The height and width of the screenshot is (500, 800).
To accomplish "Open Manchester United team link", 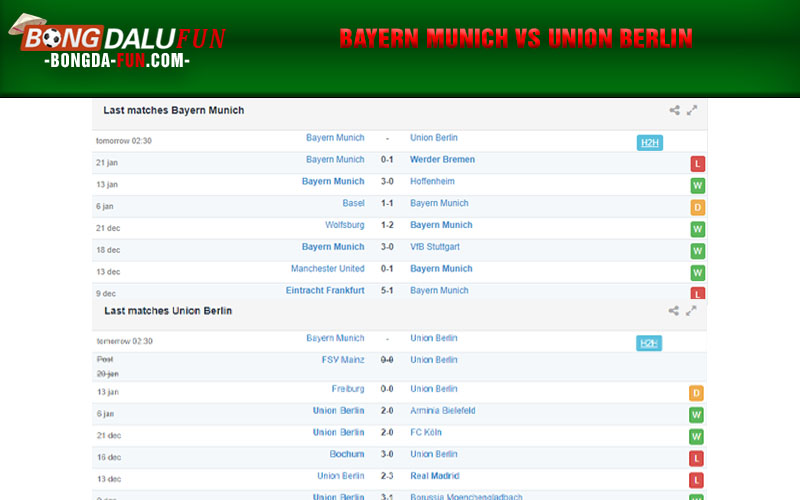I will click(328, 268).
